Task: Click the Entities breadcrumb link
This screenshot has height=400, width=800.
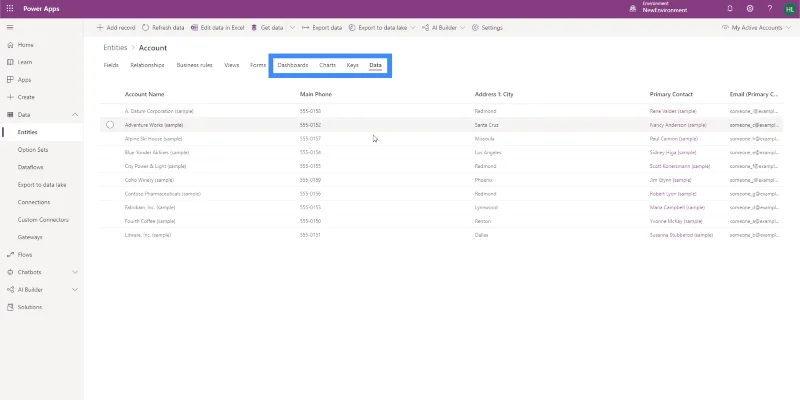Action: (x=115, y=47)
